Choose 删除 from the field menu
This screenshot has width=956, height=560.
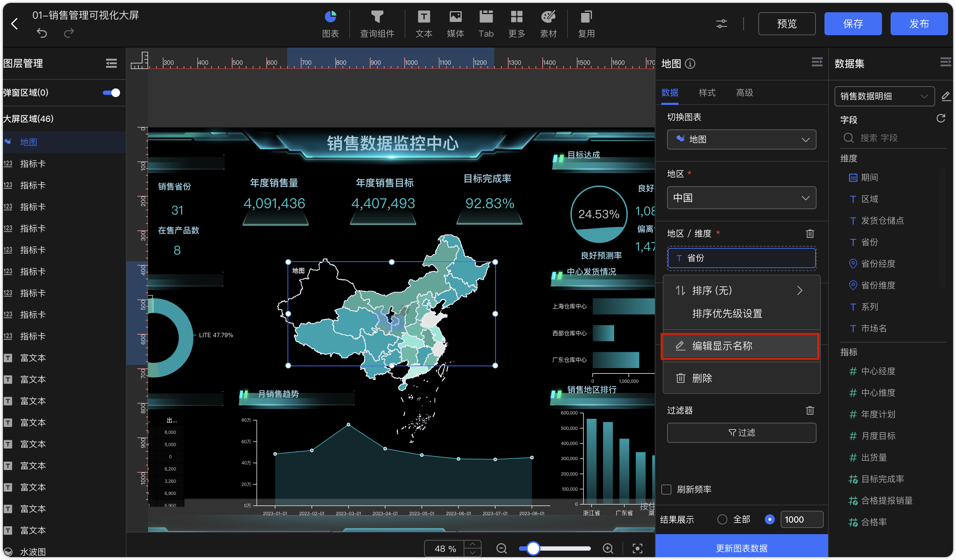(x=741, y=378)
